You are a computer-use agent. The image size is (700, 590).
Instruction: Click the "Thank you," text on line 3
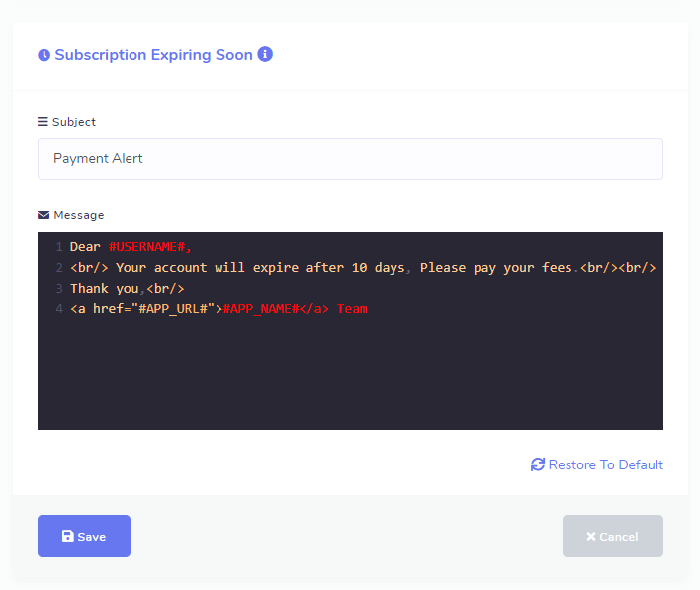coord(107,289)
